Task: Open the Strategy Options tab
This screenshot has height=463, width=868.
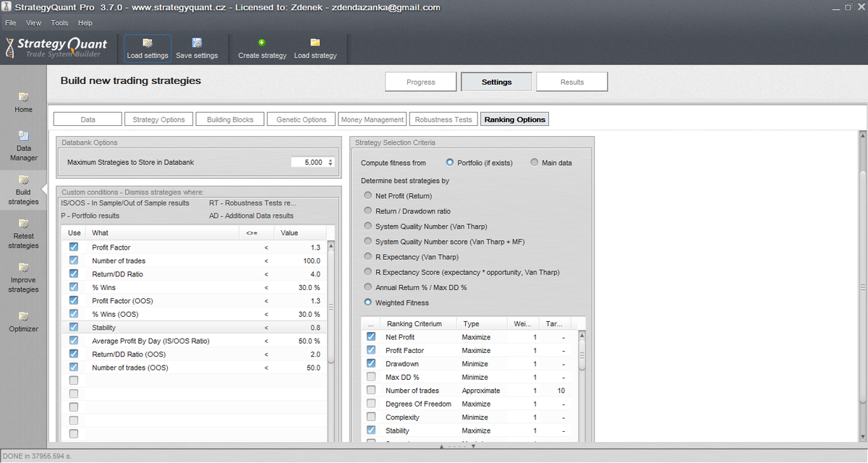Action: pyautogui.click(x=158, y=119)
